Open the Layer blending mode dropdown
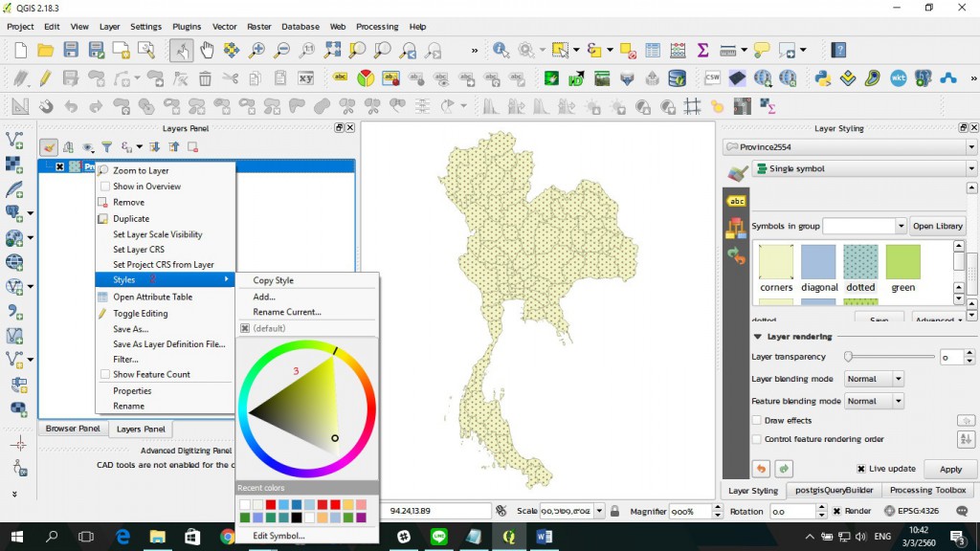 click(x=874, y=379)
